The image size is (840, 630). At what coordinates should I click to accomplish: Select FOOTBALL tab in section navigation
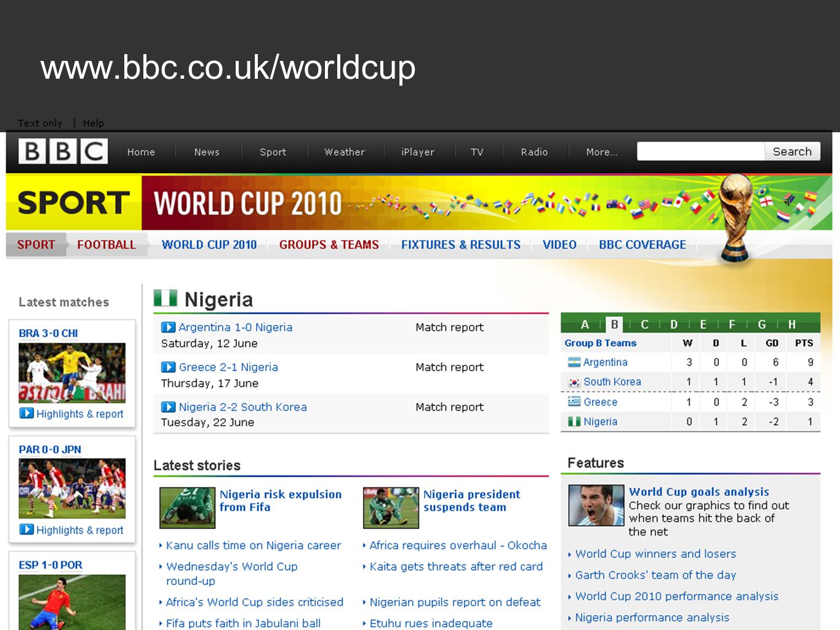point(106,245)
